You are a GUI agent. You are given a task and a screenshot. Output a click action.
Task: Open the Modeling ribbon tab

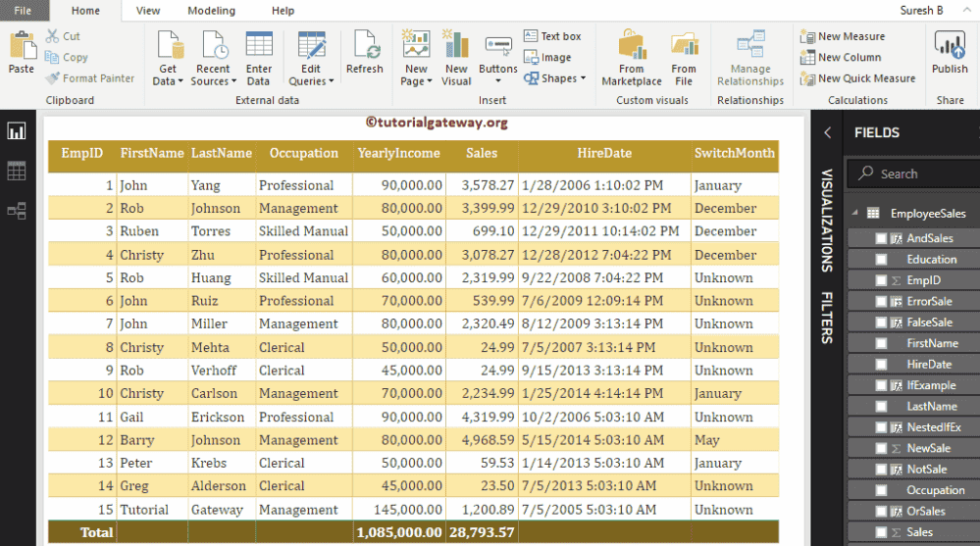[211, 11]
